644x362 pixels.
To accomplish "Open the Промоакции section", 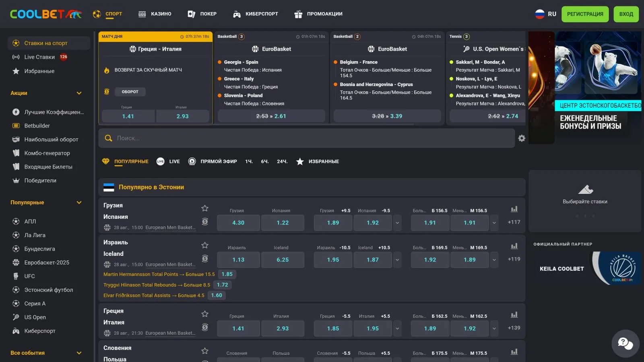I will point(318,14).
